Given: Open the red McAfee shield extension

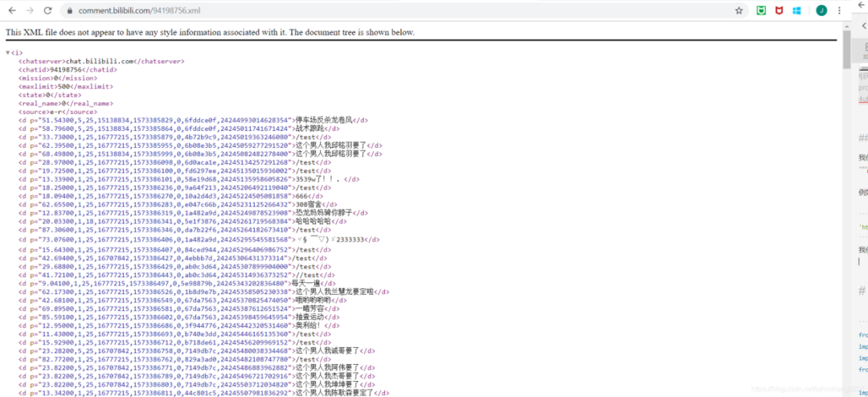Looking at the screenshot, I should coord(779,10).
